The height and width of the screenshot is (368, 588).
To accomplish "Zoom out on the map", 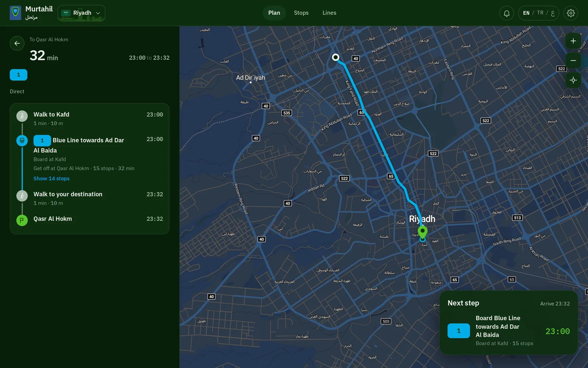I will 573,60.
